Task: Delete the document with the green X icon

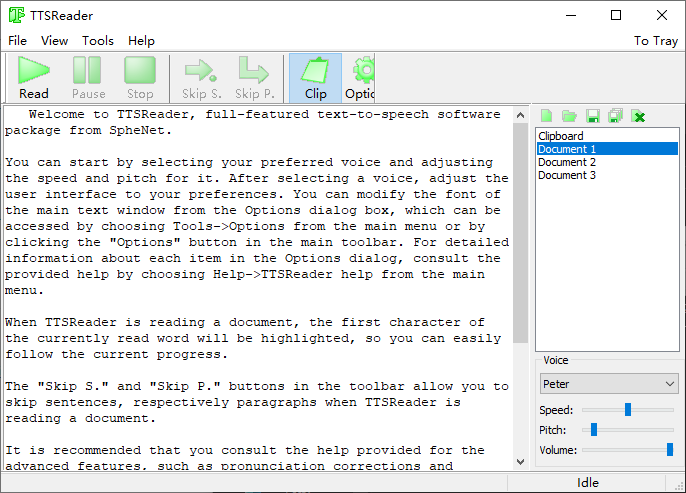Action: click(638, 117)
